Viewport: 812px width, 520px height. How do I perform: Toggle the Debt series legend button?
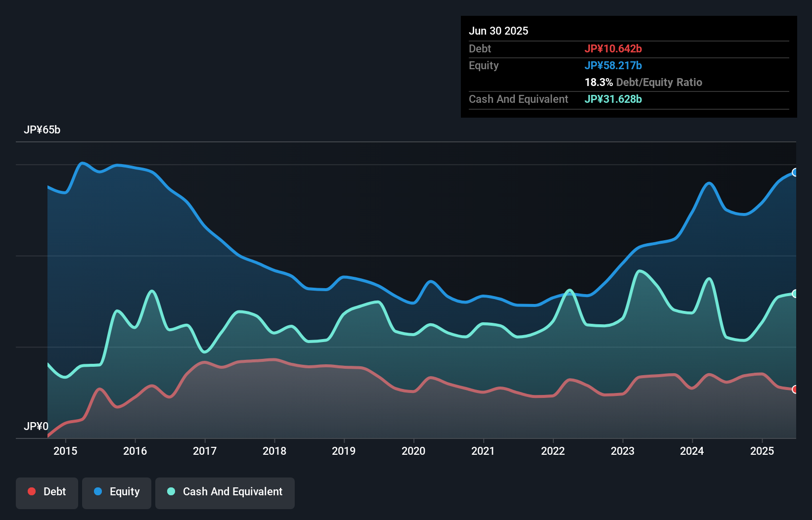[47, 492]
